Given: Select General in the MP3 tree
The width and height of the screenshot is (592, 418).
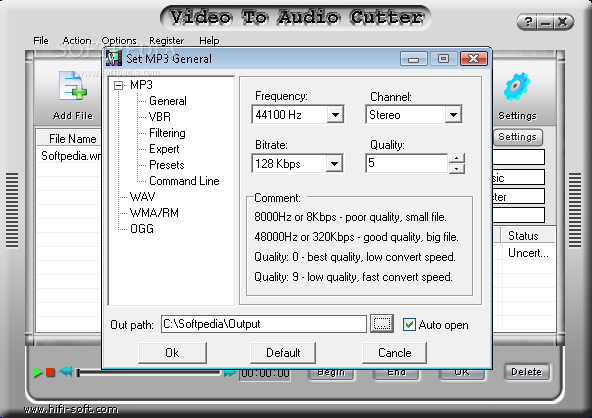Looking at the screenshot, I should point(168,101).
